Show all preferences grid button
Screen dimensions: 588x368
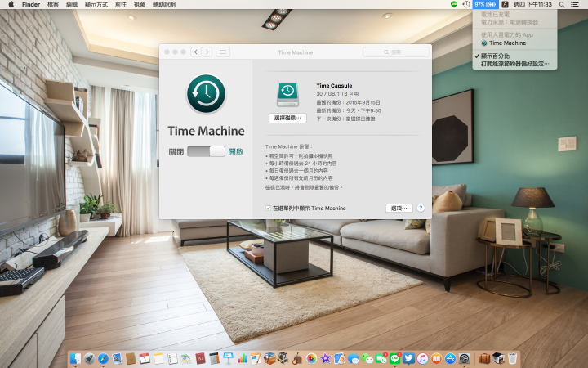(x=223, y=52)
